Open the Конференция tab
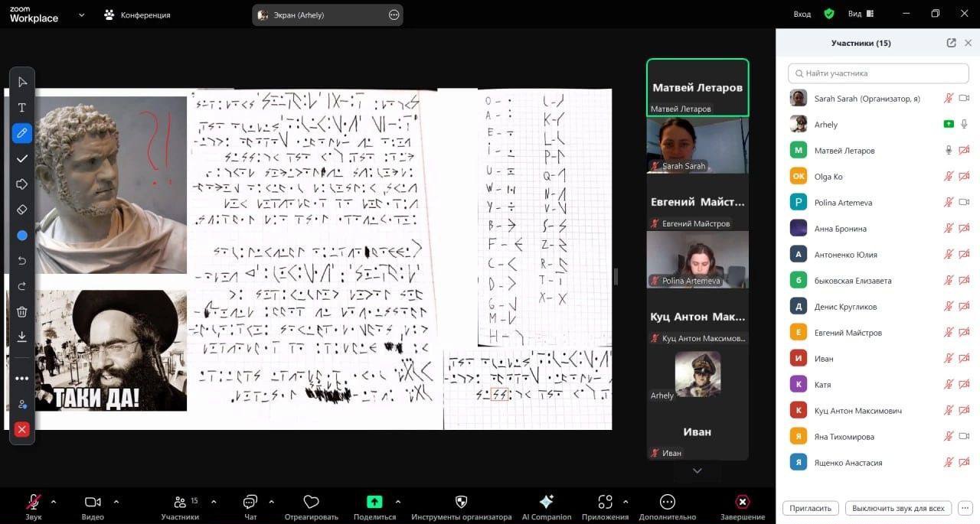Screen dimensions: 980x524 coord(138,15)
